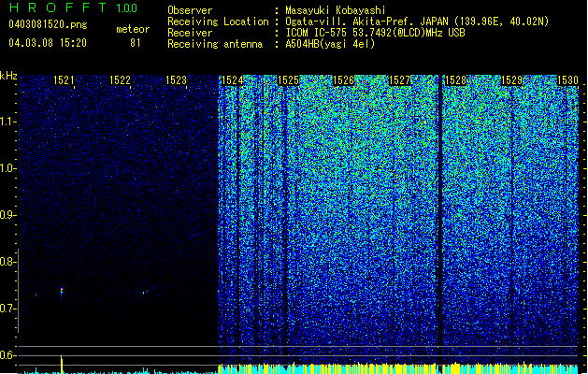Viewport: 588px width, 374px height.
Task: Click the Receiving Location field label
Action: coord(218,22)
